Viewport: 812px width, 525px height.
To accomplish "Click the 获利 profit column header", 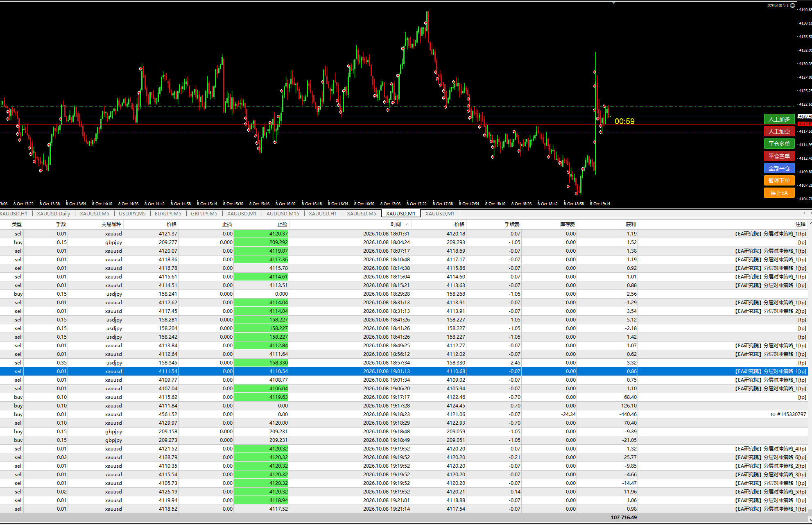I will tap(607, 224).
